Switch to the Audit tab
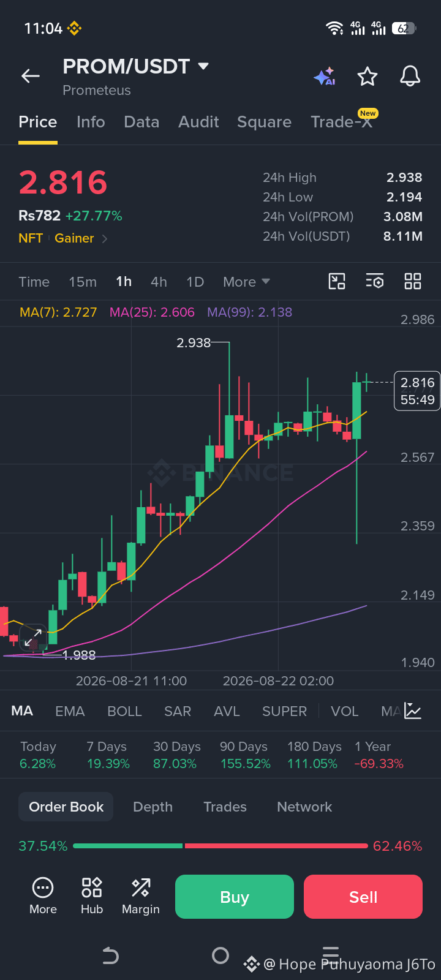The height and width of the screenshot is (980, 441). tap(198, 122)
